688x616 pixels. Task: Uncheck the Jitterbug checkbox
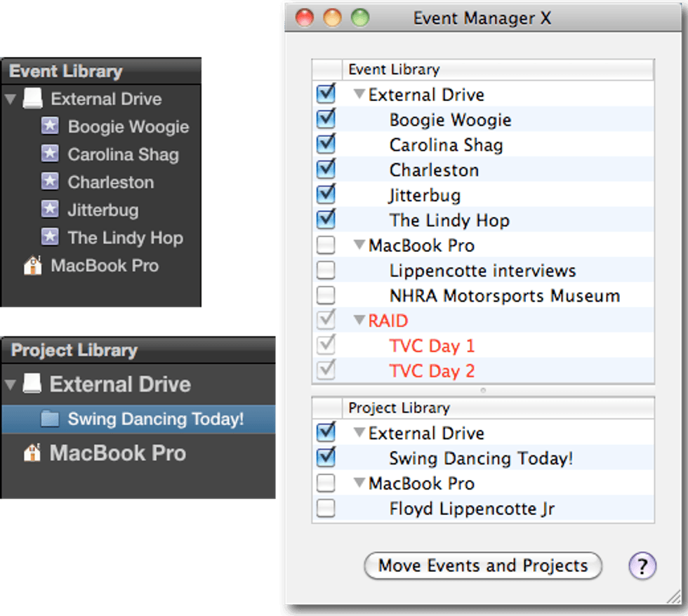[x=326, y=194]
